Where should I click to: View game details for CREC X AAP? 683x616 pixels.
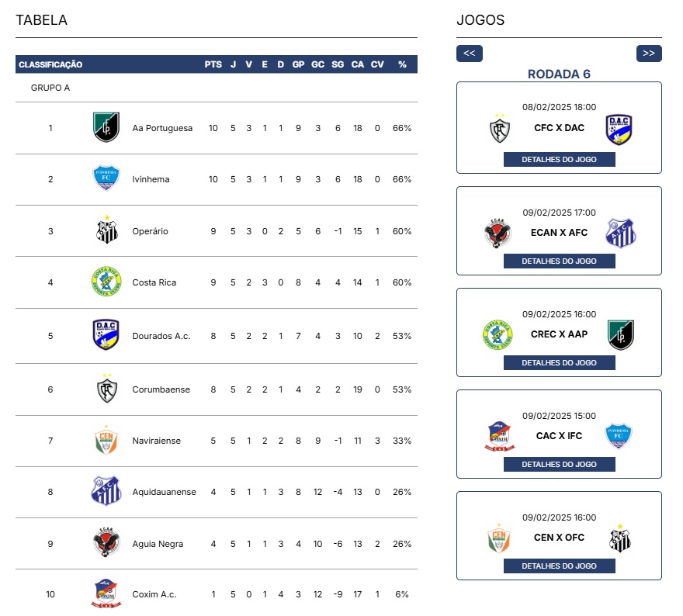point(560,362)
